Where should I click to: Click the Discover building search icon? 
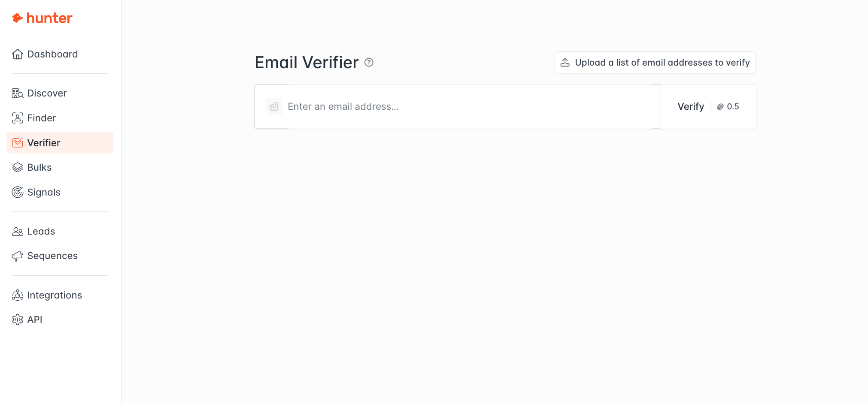tap(18, 93)
